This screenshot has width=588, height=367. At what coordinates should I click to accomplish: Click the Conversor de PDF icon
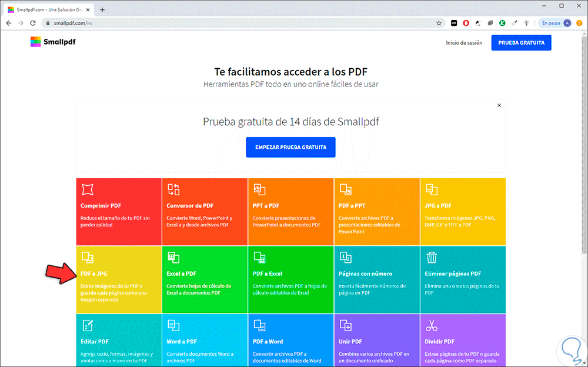tap(173, 189)
